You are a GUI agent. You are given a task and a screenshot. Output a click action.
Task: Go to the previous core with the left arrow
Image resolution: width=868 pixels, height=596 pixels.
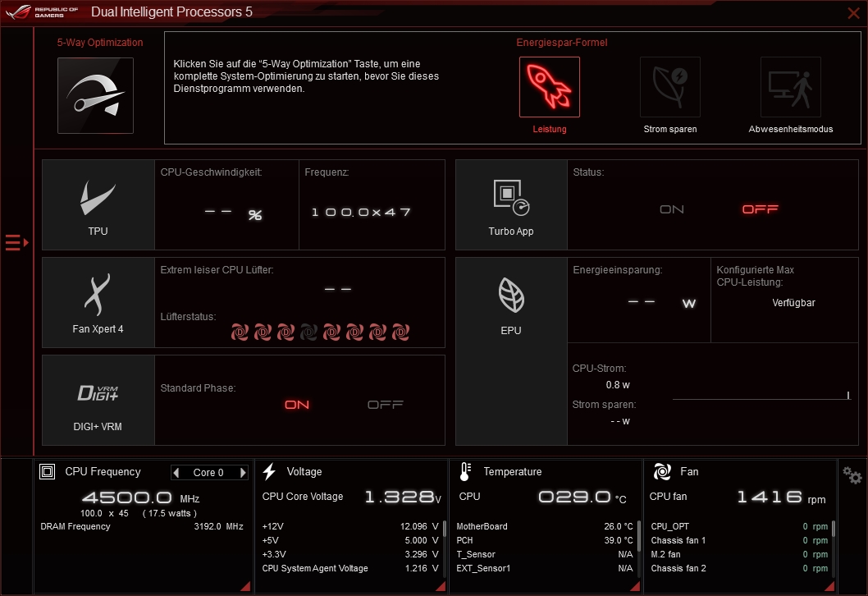[x=176, y=473]
